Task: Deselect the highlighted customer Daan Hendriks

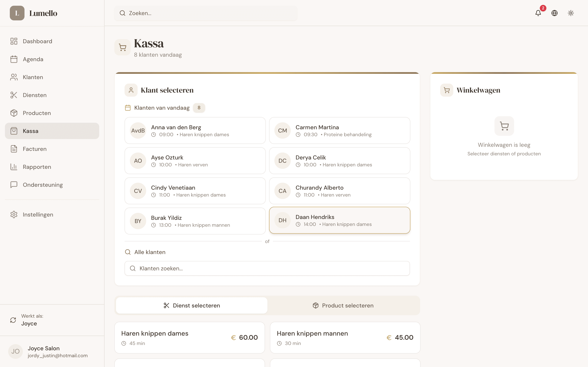Action: click(340, 220)
